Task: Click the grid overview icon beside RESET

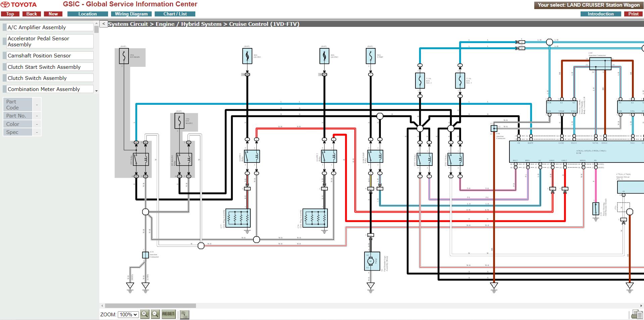Action: point(184,315)
